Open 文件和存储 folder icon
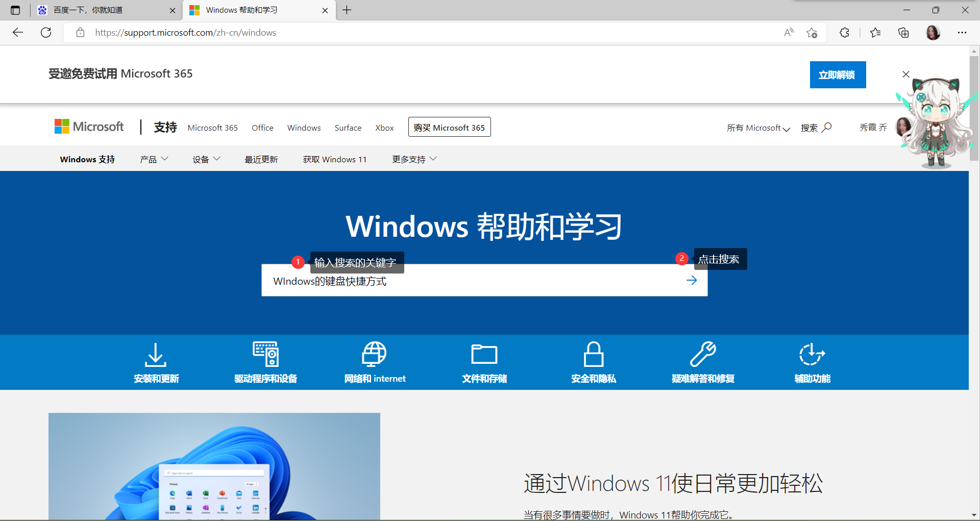Viewport: 980px width, 521px height. pyautogui.click(x=484, y=354)
